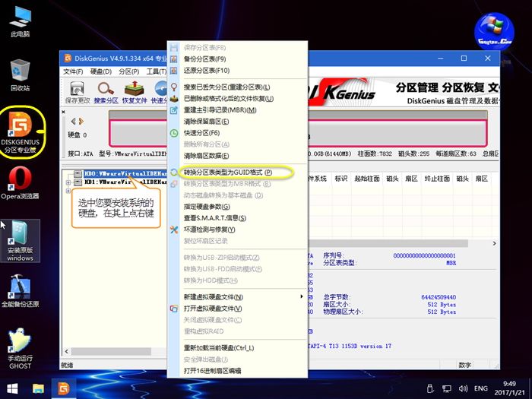Click the DiskGenius taskbar button

pos(63,389)
